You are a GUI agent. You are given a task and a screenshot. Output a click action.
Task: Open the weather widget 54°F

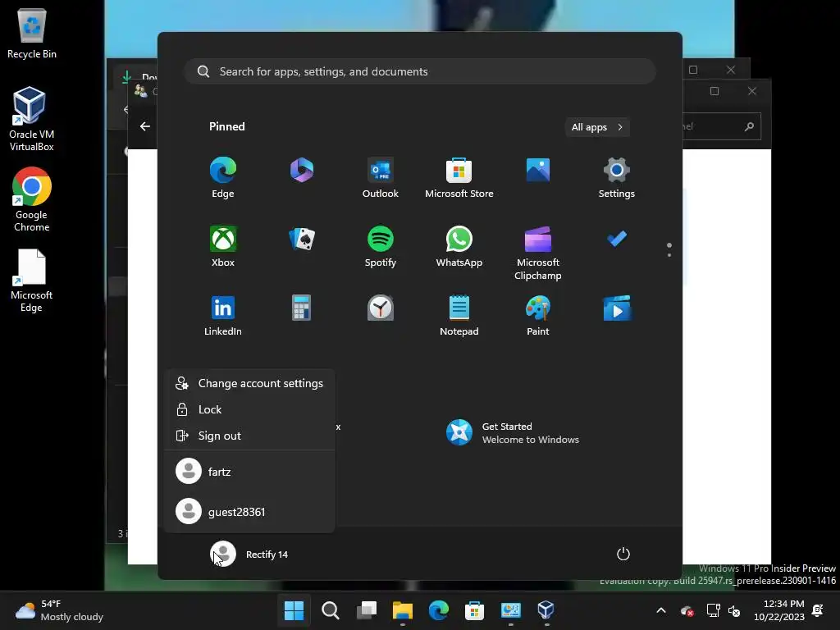(59, 610)
